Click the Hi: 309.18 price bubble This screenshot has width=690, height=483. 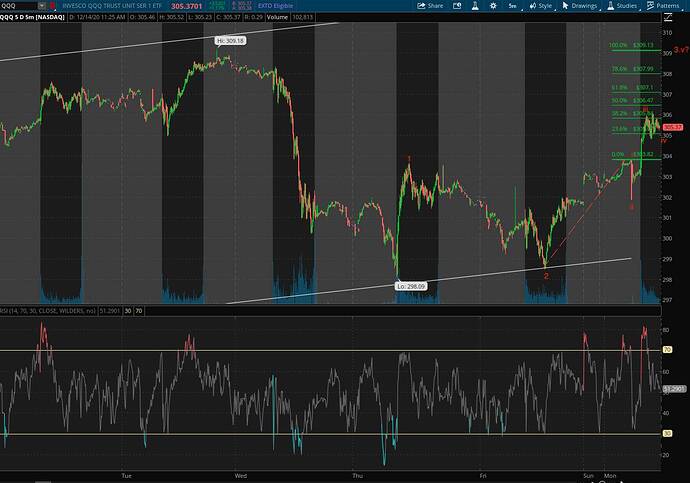[x=231, y=40]
